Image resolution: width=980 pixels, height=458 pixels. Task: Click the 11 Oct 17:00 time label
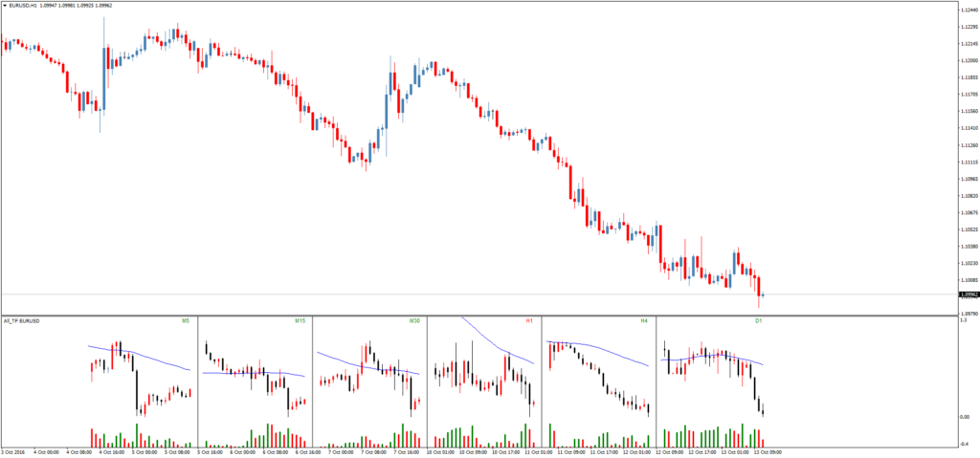606,451
